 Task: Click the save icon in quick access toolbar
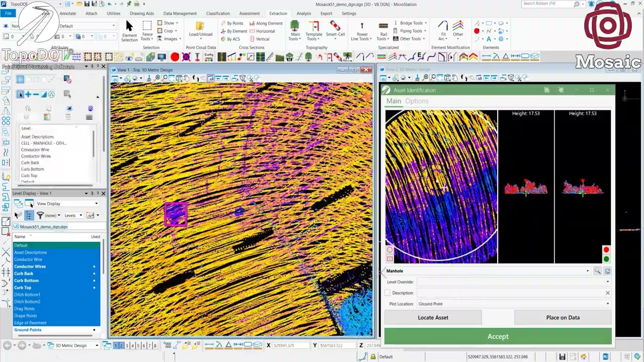point(87,4)
